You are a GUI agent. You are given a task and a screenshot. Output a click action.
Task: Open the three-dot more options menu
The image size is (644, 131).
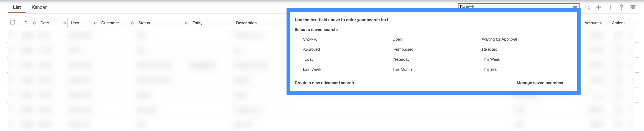(610, 7)
